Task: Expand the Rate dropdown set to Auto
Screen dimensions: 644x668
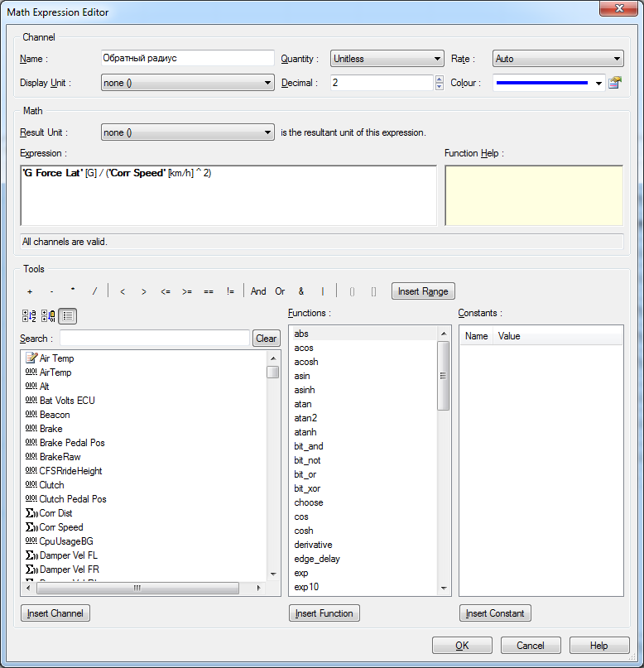Action: click(x=557, y=59)
